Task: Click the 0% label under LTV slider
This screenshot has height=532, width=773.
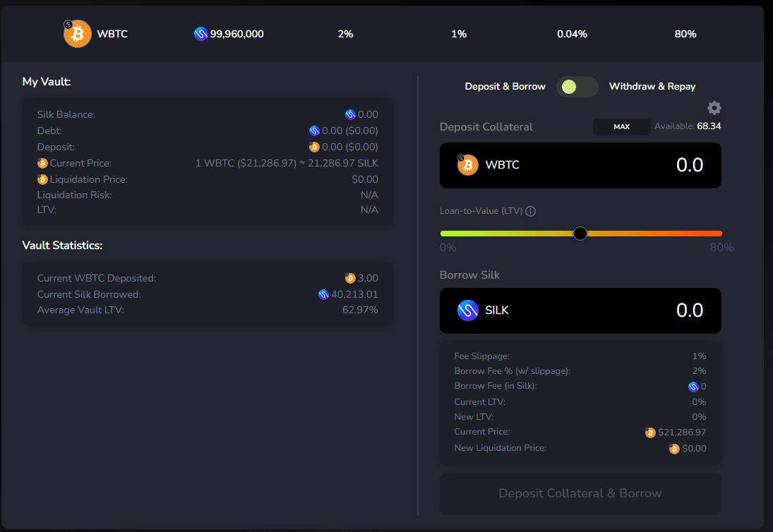Action: [448, 247]
